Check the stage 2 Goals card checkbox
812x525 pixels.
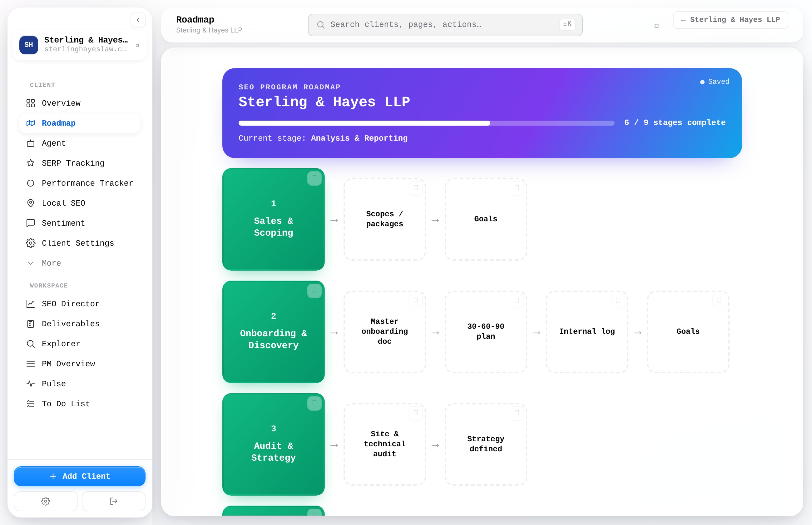719,300
